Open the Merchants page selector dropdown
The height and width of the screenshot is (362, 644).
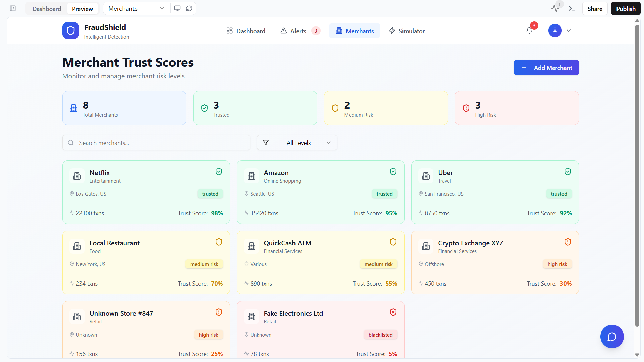tap(136, 8)
